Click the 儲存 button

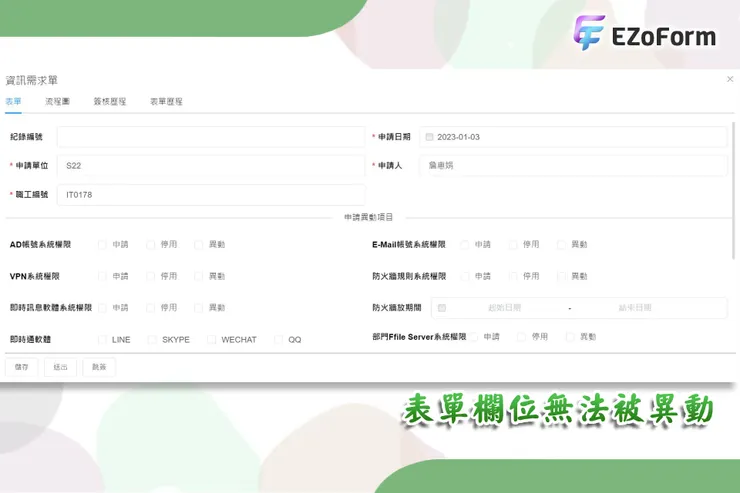[22, 367]
